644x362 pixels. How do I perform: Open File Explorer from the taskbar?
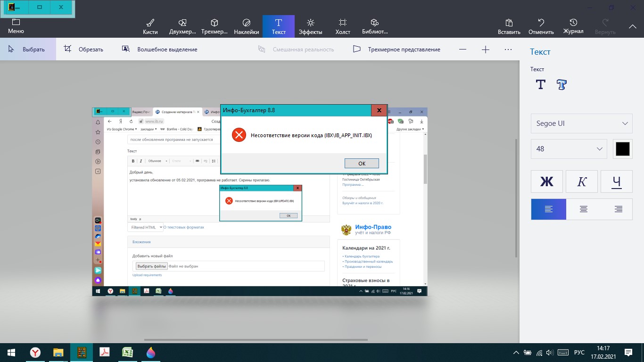[58, 353]
